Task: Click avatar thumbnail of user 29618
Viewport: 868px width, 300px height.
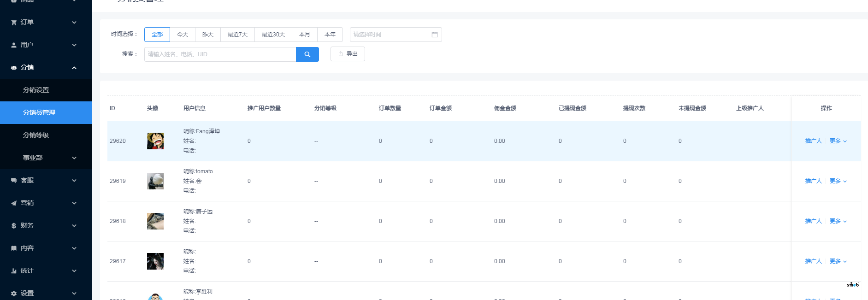Action: (x=155, y=221)
